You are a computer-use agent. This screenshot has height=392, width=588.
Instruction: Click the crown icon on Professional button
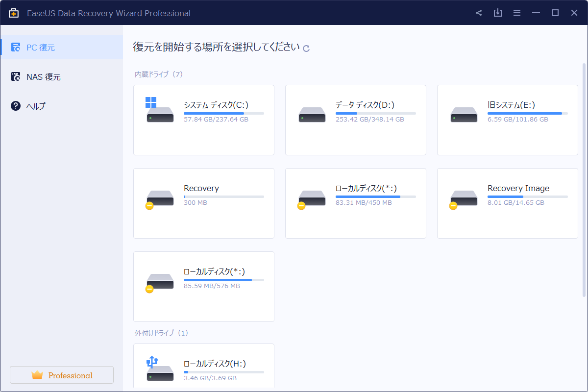pyautogui.click(x=37, y=375)
